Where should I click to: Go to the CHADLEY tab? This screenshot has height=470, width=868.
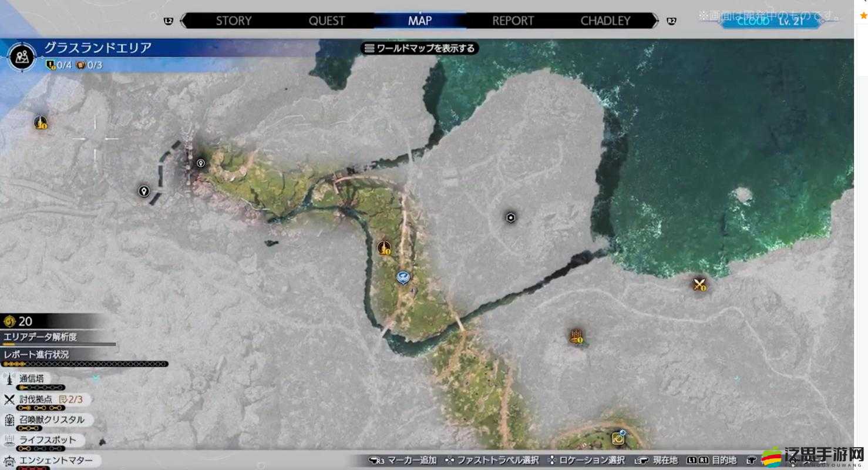(605, 21)
